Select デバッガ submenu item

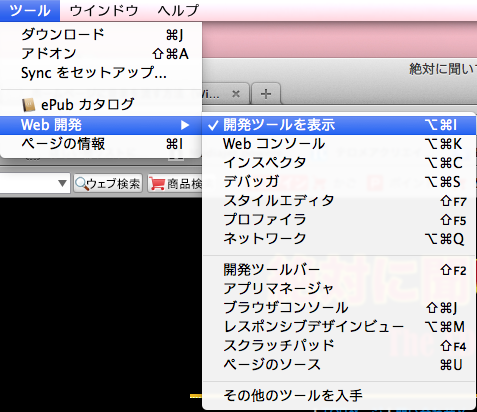[x=339, y=182]
